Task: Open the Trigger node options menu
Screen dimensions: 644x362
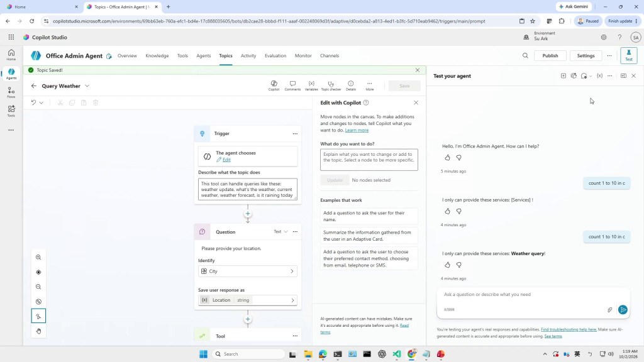Action: (295, 134)
